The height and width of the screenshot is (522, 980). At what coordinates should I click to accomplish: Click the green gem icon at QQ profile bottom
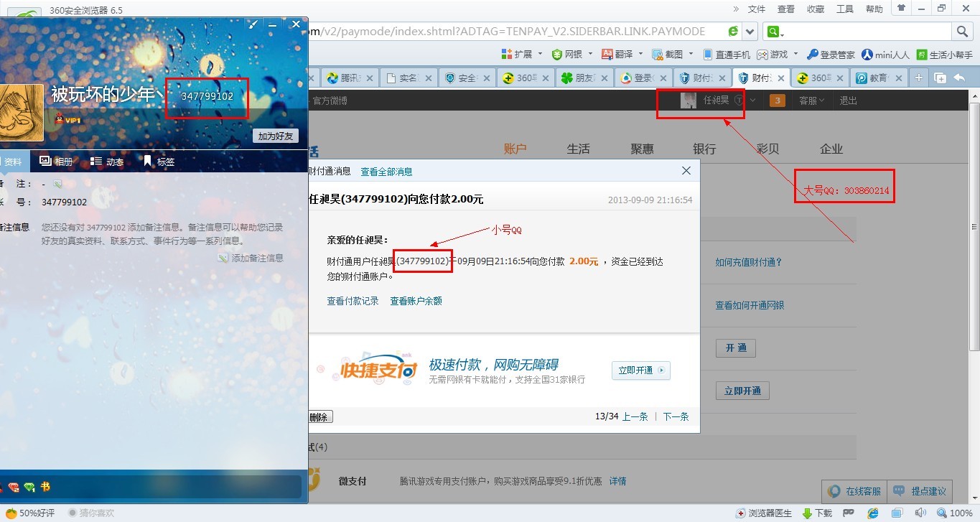[29, 487]
